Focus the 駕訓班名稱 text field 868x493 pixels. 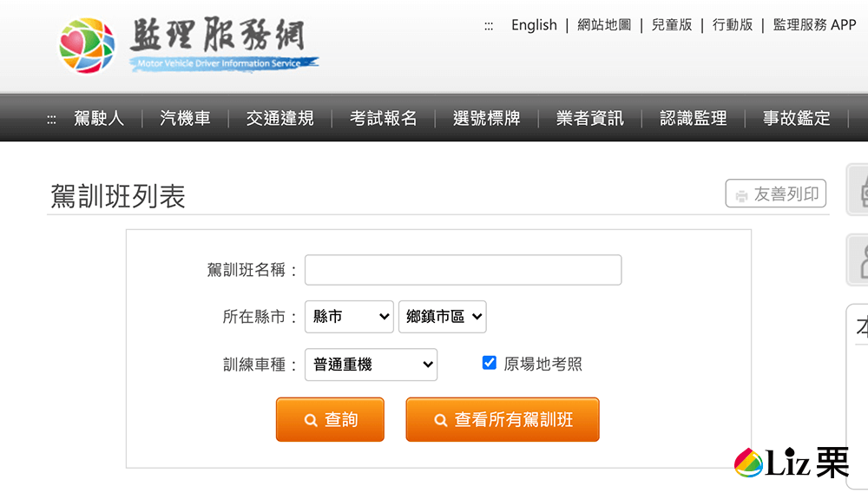(x=464, y=270)
